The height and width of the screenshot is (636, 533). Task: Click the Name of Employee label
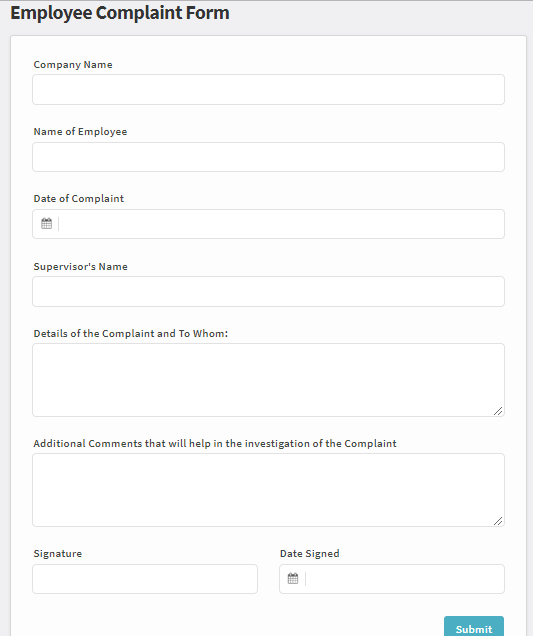(x=80, y=132)
